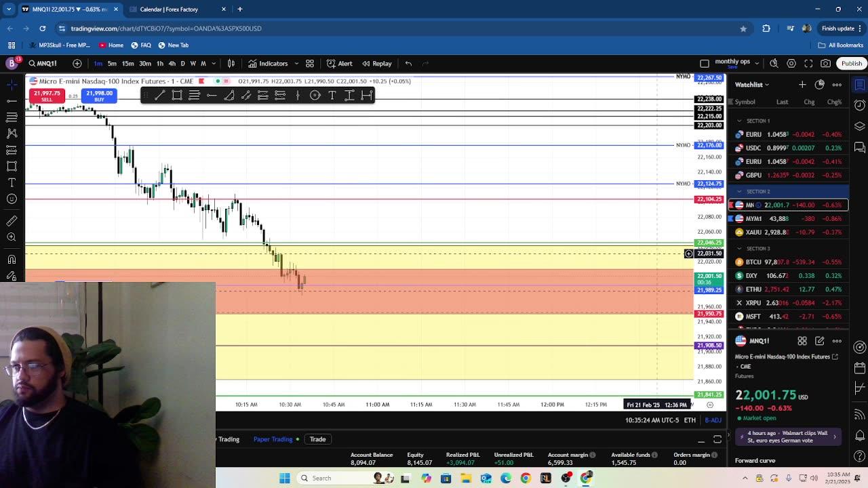Select GBPU row in the watchlist
This screenshot has width=868, height=488.
point(789,175)
